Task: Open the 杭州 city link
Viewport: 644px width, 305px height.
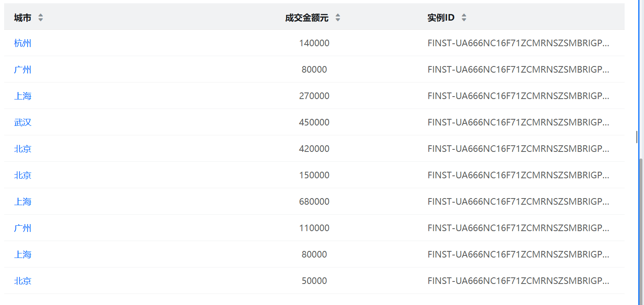Action: pos(23,43)
